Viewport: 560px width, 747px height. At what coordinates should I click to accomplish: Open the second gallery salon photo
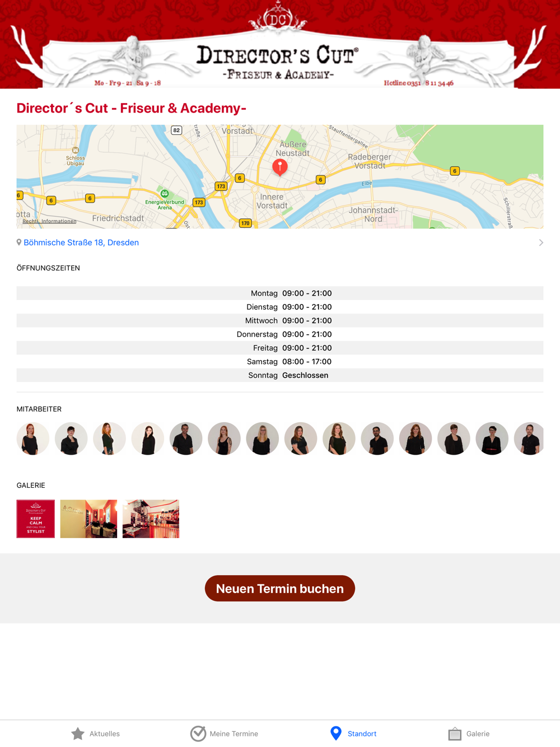[x=88, y=519]
